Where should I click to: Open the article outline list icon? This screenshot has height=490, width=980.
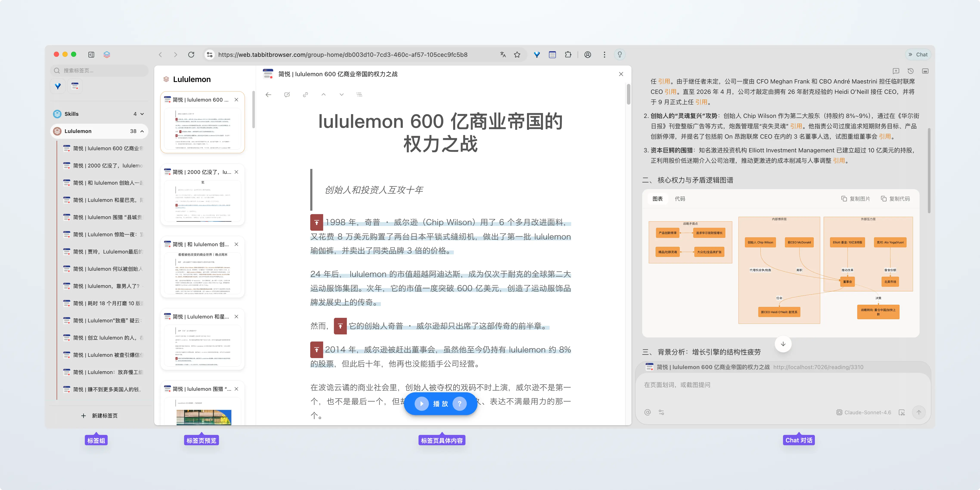(x=359, y=95)
